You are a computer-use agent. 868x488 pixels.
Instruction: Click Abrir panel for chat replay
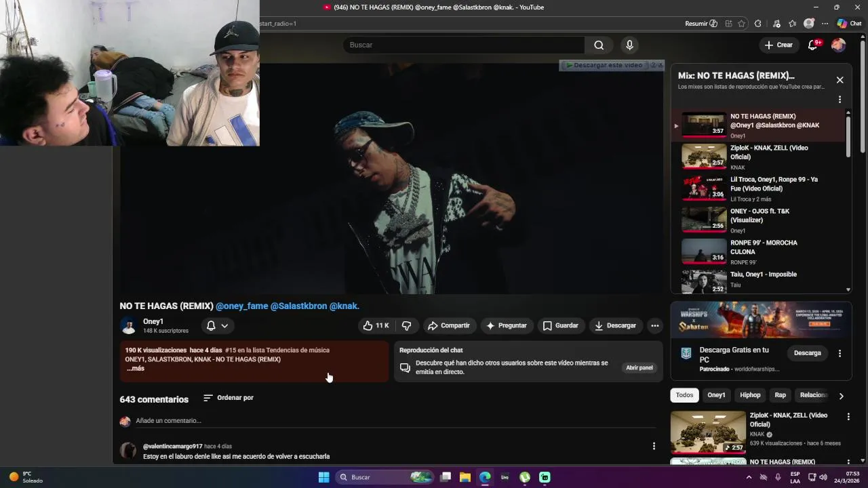point(639,368)
